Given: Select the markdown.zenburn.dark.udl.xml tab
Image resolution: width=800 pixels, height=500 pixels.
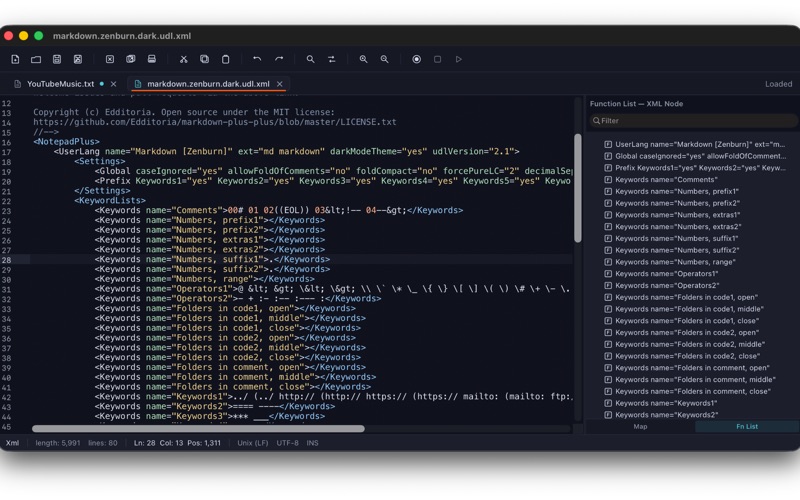Looking at the screenshot, I should point(208,84).
